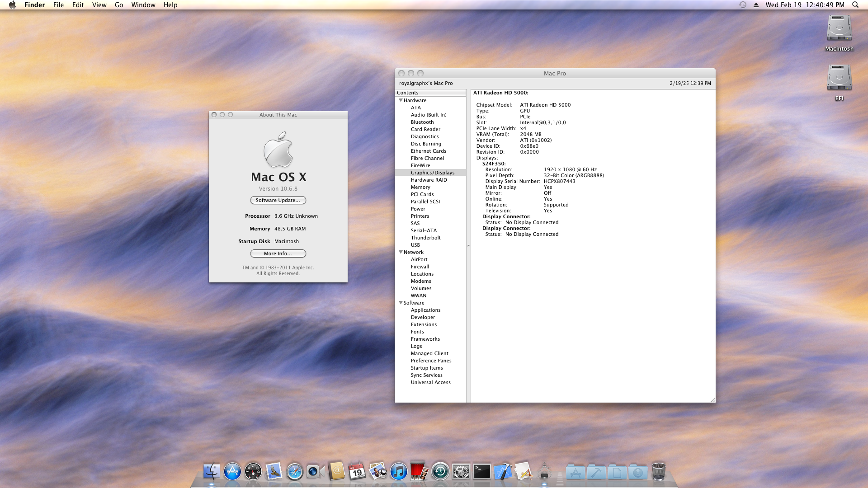Collapse the Software section in Contents

(x=401, y=303)
